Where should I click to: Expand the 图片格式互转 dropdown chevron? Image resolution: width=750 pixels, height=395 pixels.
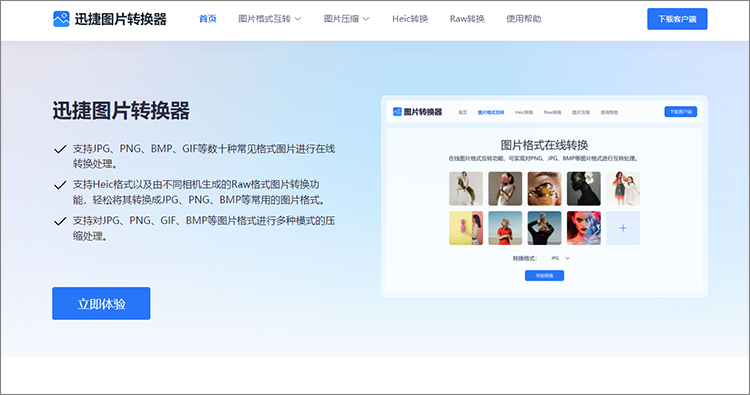click(298, 19)
